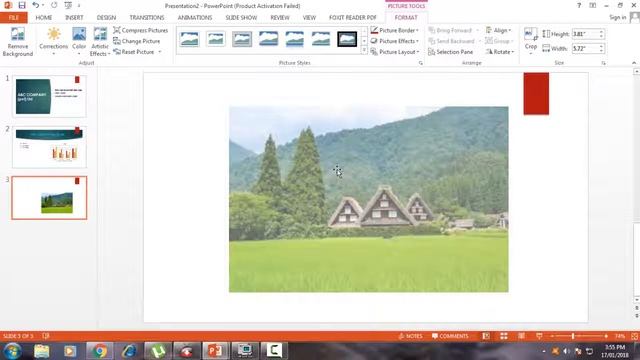
Task: Switch to the ANIMATIONS tab
Action: coord(195,18)
